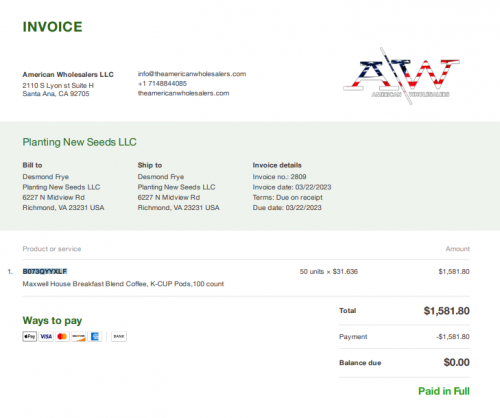Open the info@theamericanwholesalers.com email link

pyautogui.click(x=192, y=74)
